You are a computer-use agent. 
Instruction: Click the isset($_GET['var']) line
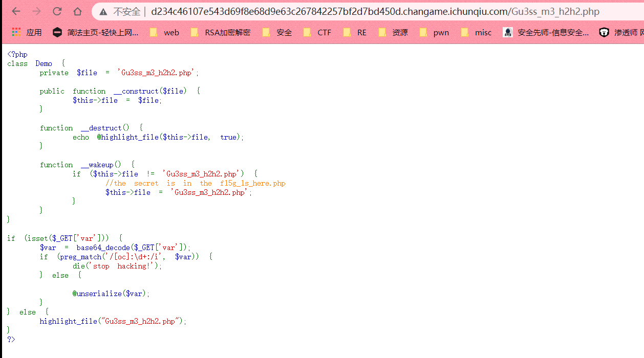[x=65, y=238]
